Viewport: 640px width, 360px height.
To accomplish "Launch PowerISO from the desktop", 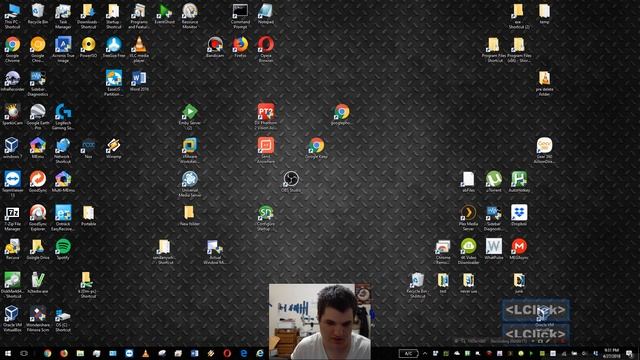I will pos(88,47).
